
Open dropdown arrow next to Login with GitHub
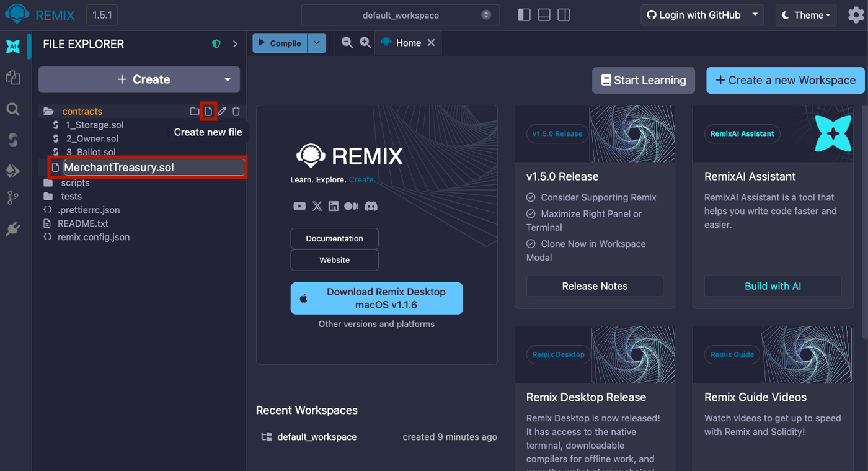[x=755, y=15]
